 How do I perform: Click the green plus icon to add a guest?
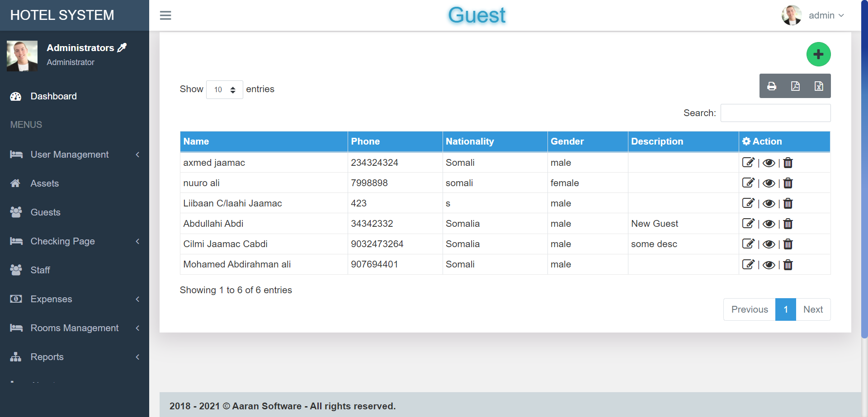pos(818,54)
